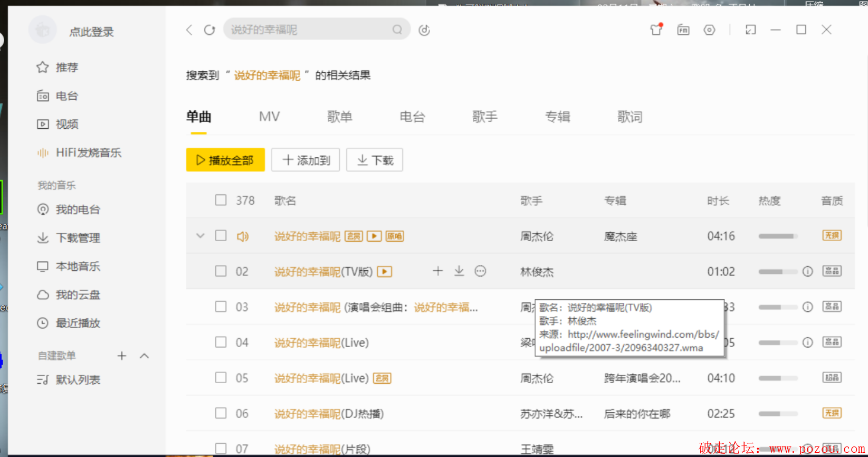Tick the select-all checkbox next to 378
This screenshot has height=457, width=868.
pos(221,200)
